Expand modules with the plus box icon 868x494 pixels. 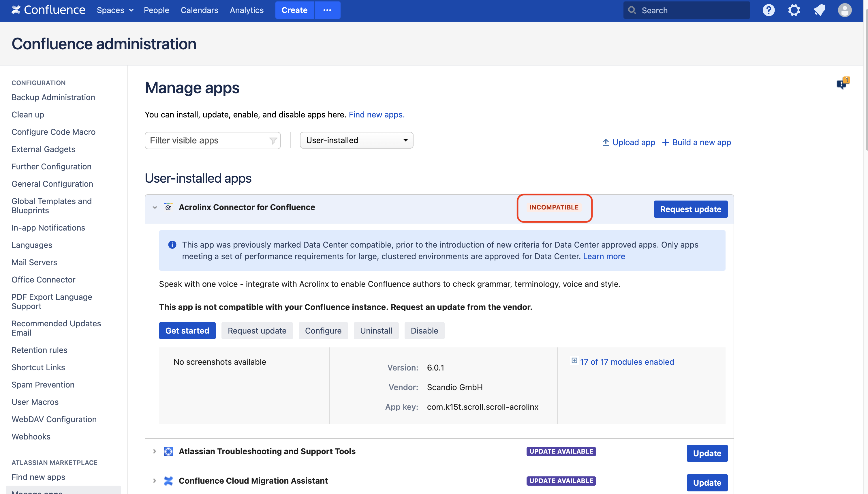point(574,361)
